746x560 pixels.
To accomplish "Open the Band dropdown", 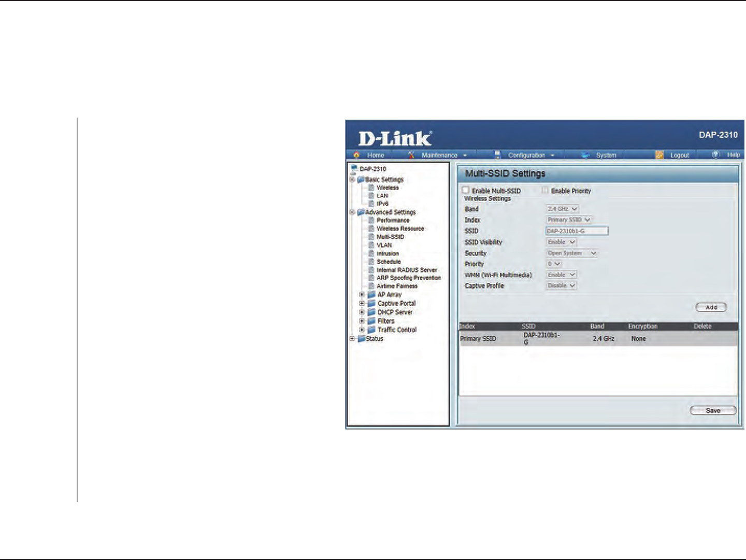I will click(563, 209).
